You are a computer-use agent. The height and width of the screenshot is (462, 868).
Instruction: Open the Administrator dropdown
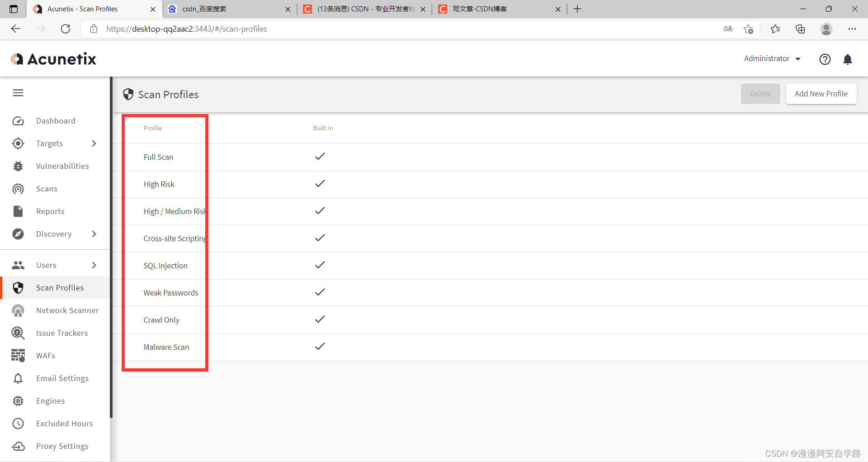(772, 59)
